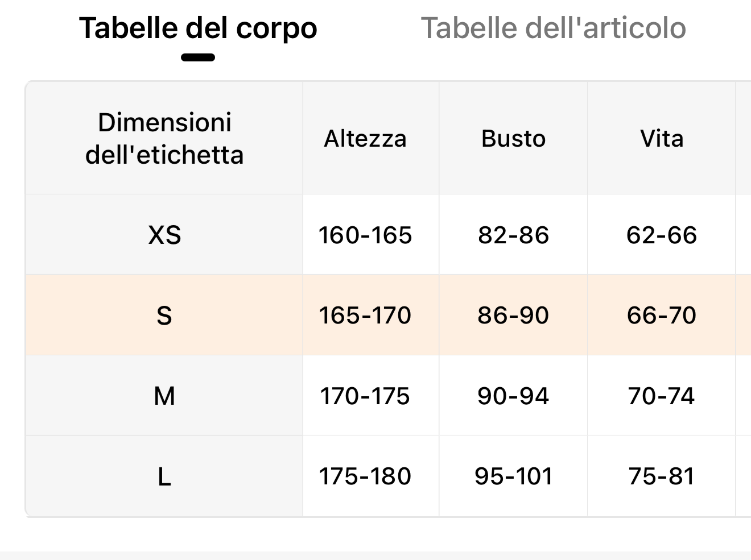Select the 160-165 height cell

[365, 235]
